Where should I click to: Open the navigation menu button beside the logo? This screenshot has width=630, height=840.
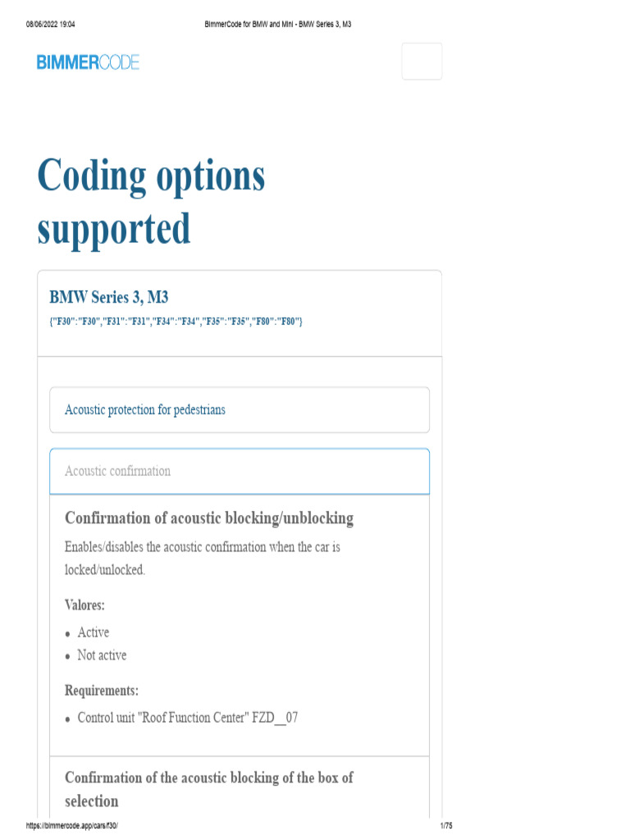point(422,62)
